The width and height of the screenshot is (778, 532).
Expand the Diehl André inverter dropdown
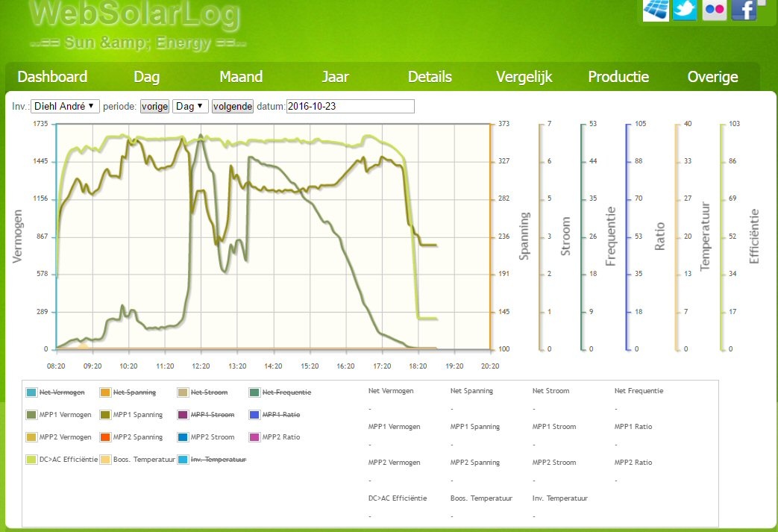click(65, 106)
